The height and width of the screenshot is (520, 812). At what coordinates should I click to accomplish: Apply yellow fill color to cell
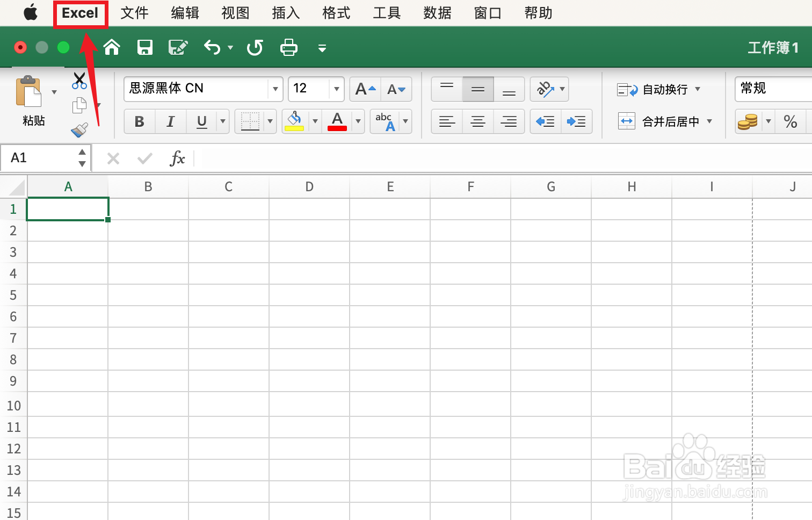(x=294, y=121)
